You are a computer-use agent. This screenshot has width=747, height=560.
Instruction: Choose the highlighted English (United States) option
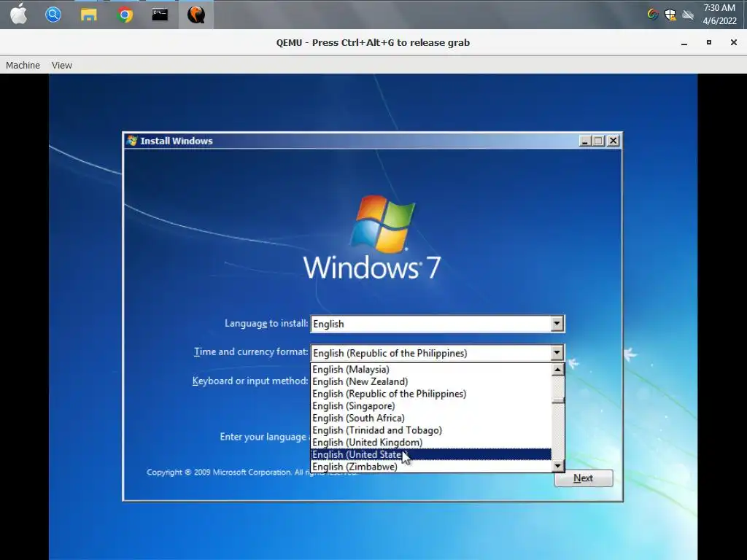point(430,454)
